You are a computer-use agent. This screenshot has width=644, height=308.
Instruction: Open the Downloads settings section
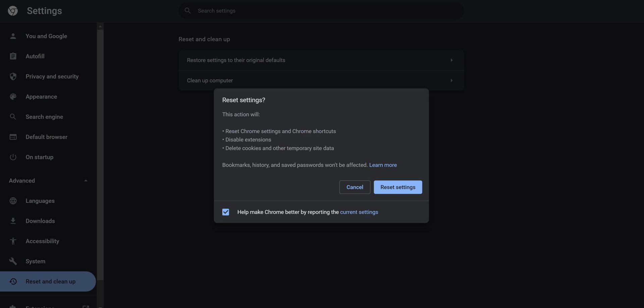point(40,221)
